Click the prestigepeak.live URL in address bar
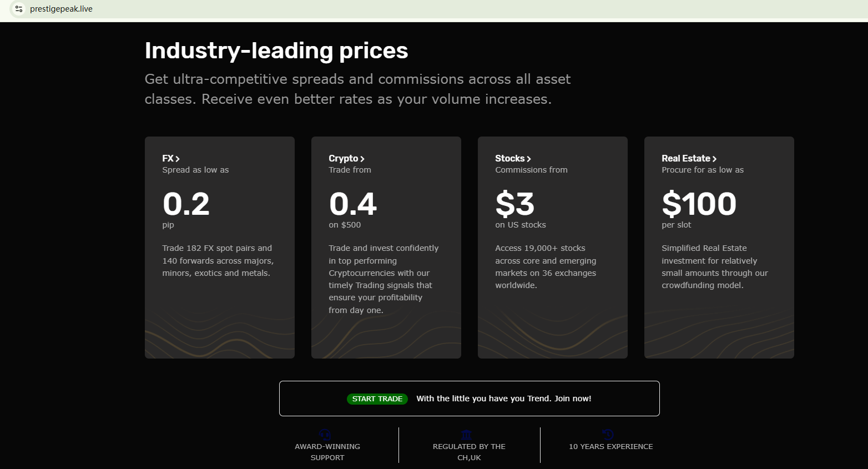 coord(61,9)
